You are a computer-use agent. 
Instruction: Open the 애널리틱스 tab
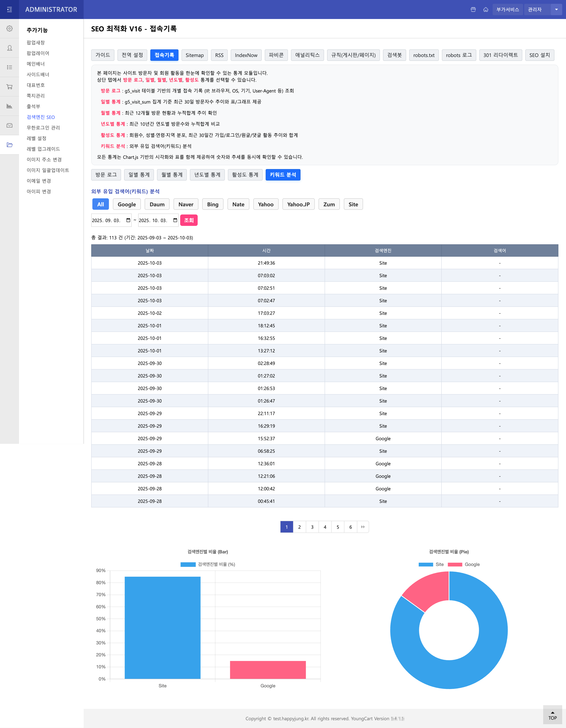307,55
